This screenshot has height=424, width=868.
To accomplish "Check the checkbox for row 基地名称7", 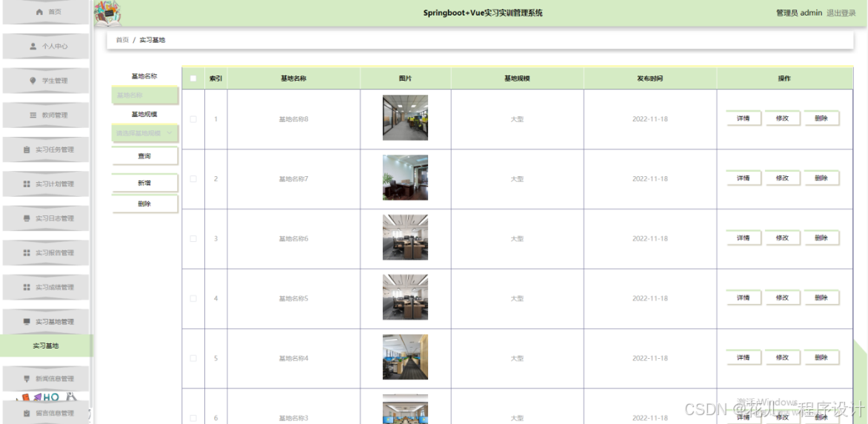I will pyautogui.click(x=193, y=178).
